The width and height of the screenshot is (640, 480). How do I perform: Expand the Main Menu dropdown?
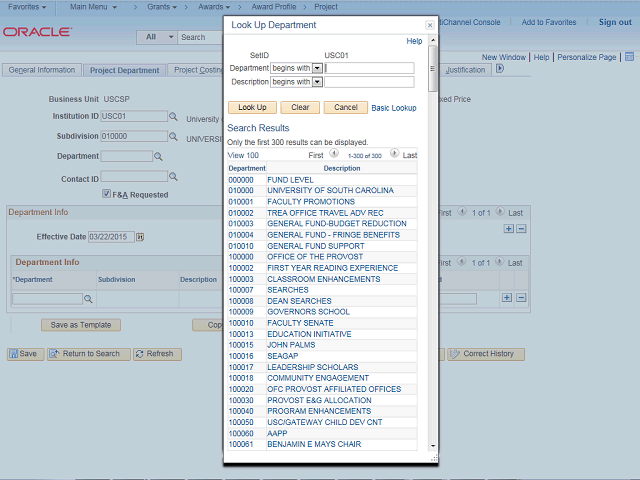click(x=93, y=7)
